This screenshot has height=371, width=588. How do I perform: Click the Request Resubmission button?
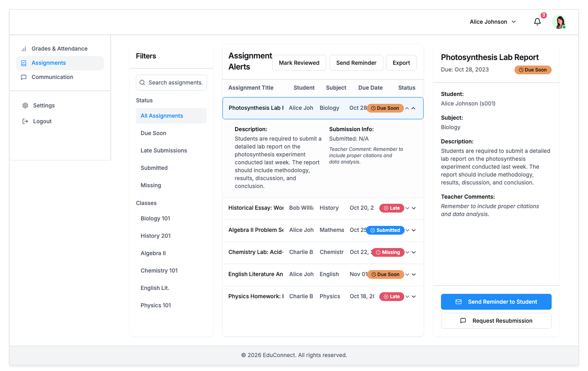[x=496, y=321]
